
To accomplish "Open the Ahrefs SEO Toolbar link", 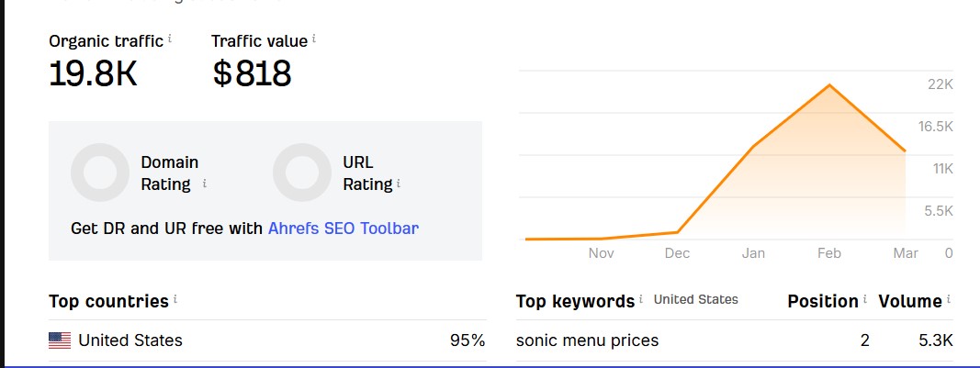I will tap(343, 228).
